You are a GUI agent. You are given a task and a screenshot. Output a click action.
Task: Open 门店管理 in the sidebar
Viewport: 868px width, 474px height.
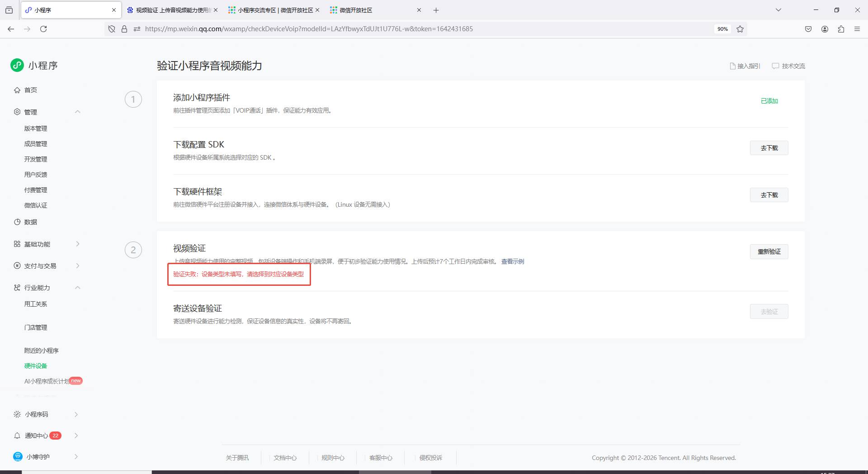click(36, 327)
